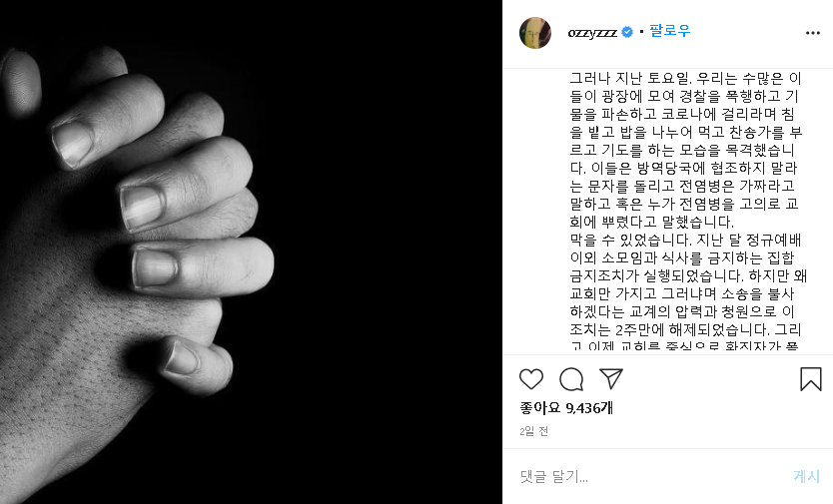This screenshot has height=504, width=833.
Task: Click caption line starting 그러나 지난 토요일
Action: [x=685, y=79]
